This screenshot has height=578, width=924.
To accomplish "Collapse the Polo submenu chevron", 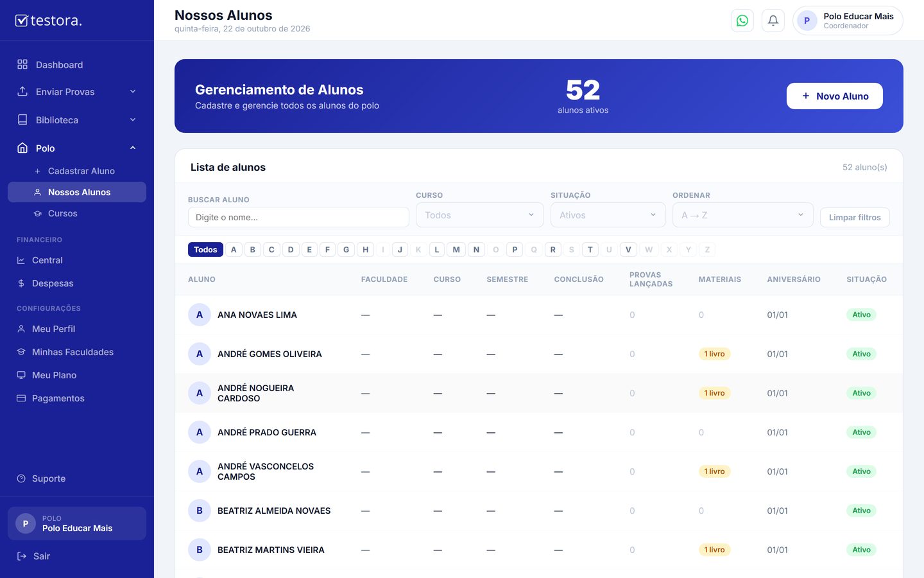I will 133,148.
